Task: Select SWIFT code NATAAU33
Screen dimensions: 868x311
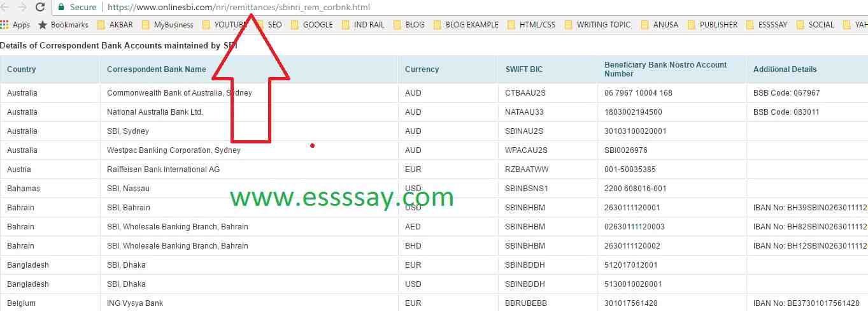Action: click(x=525, y=112)
